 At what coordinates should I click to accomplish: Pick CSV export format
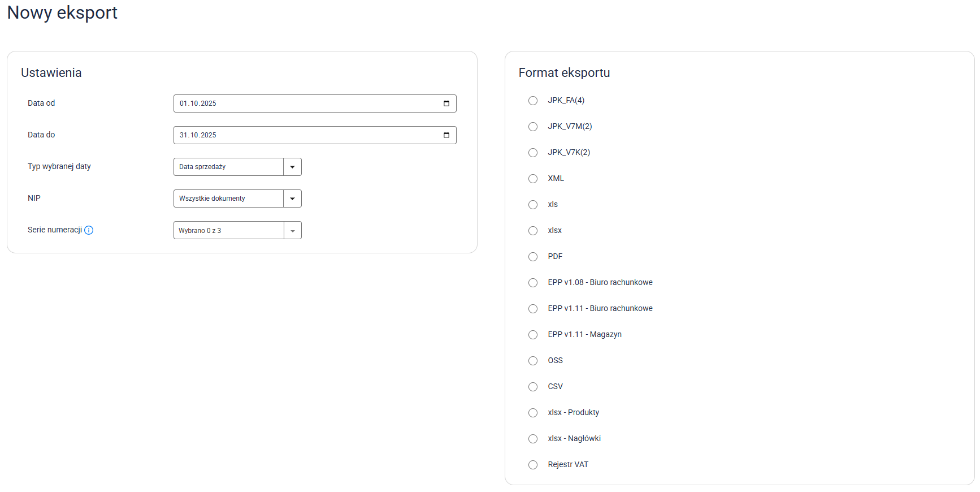533,387
